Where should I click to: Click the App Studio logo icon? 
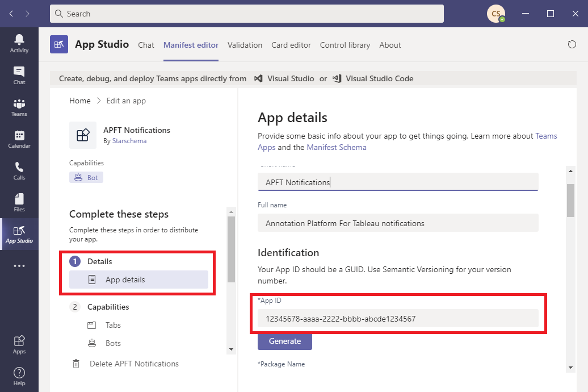click(x=59, y=44)
